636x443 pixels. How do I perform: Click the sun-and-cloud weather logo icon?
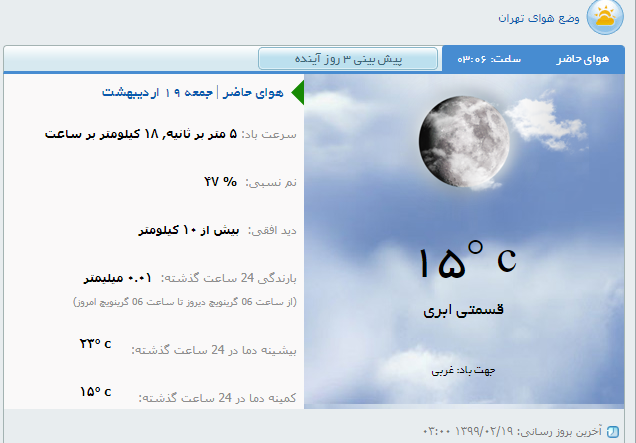(605, 17)
